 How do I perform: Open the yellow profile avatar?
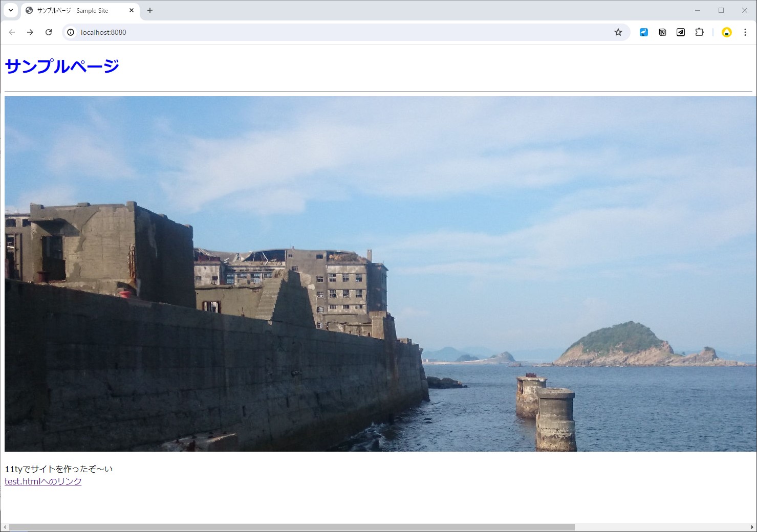point(727,32)
